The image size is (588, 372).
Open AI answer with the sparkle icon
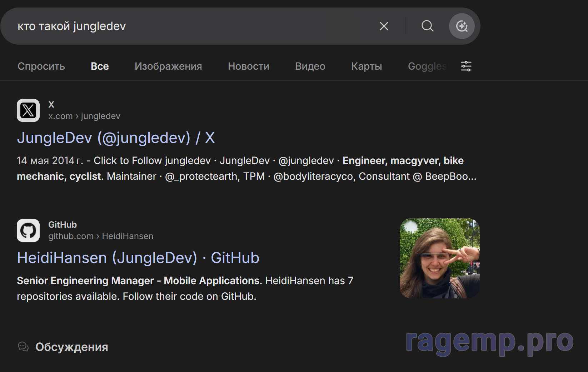462,26
